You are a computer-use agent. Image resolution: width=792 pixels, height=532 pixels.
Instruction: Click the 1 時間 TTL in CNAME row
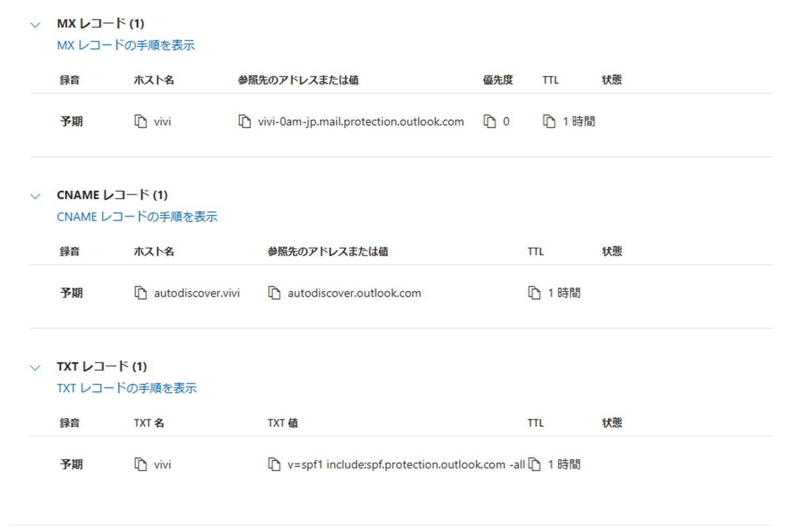click(x=564, y=293)
